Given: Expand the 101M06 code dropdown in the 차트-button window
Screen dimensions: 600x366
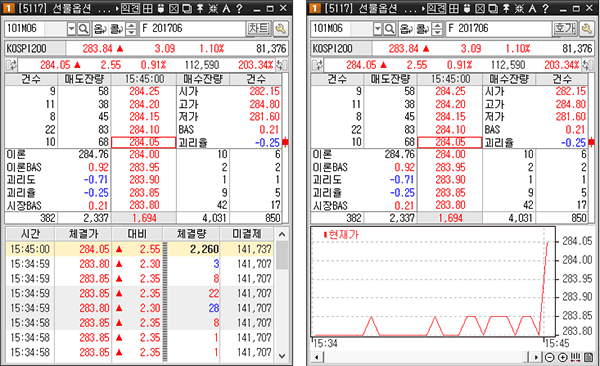Looking at the screenshot, I should point(71,28).
